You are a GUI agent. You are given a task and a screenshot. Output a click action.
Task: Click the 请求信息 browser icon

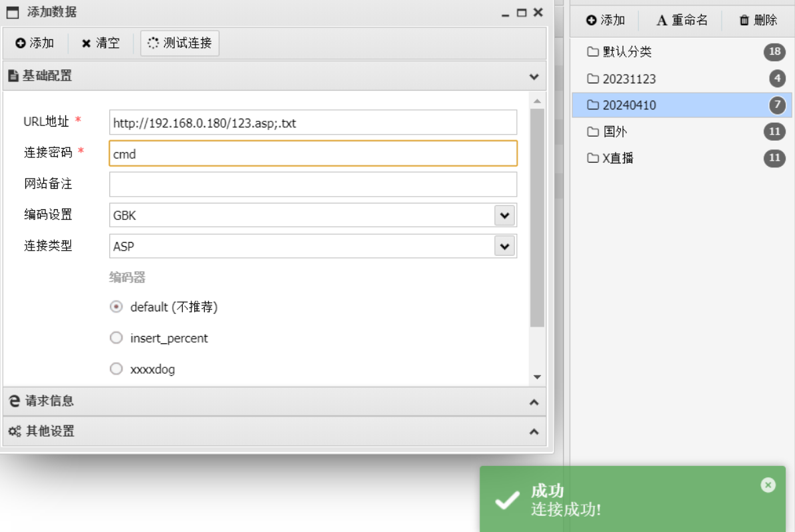point(15,401)
